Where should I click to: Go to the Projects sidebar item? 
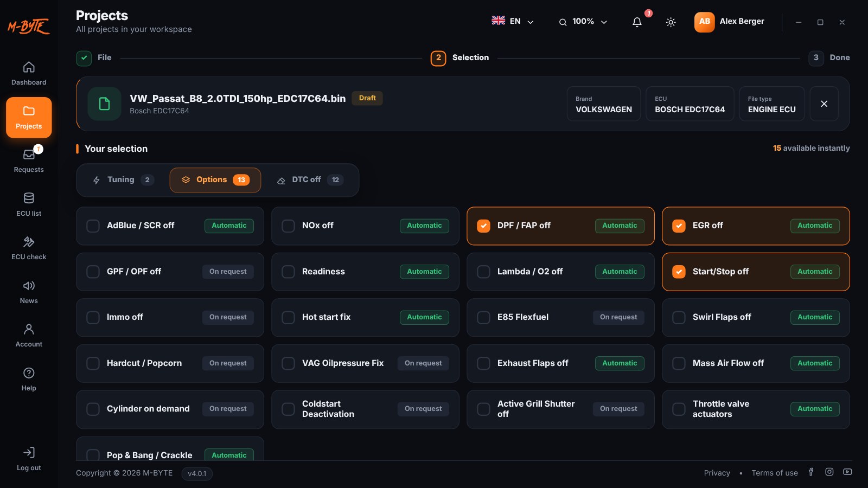[29, 117]
